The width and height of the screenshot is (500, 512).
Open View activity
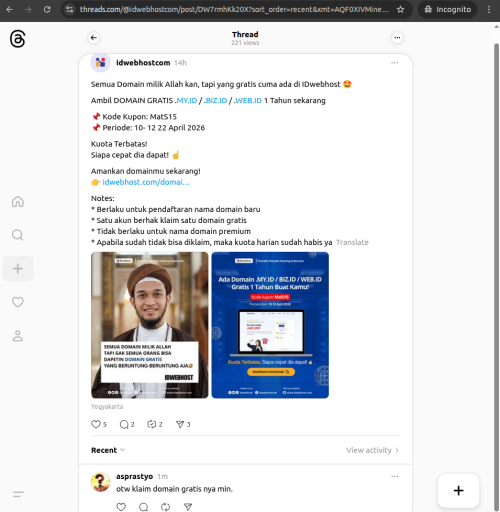coord(372,450)
